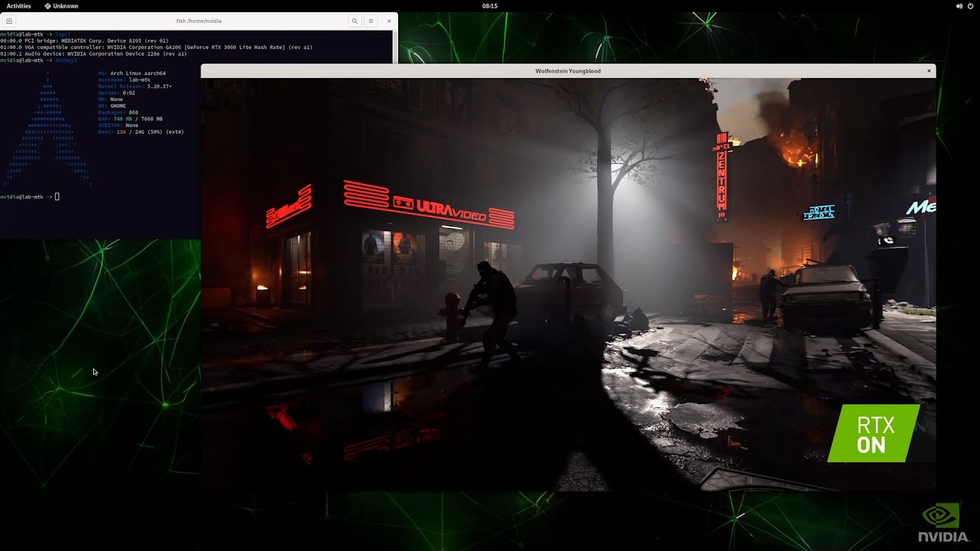
Task: Close the fish terminal window
Action: coord(389,21)
